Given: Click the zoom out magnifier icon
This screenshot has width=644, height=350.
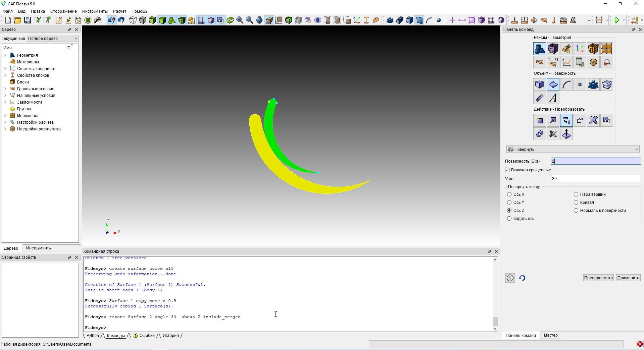Looking at the screenshot, I should (x=250, y=20).
